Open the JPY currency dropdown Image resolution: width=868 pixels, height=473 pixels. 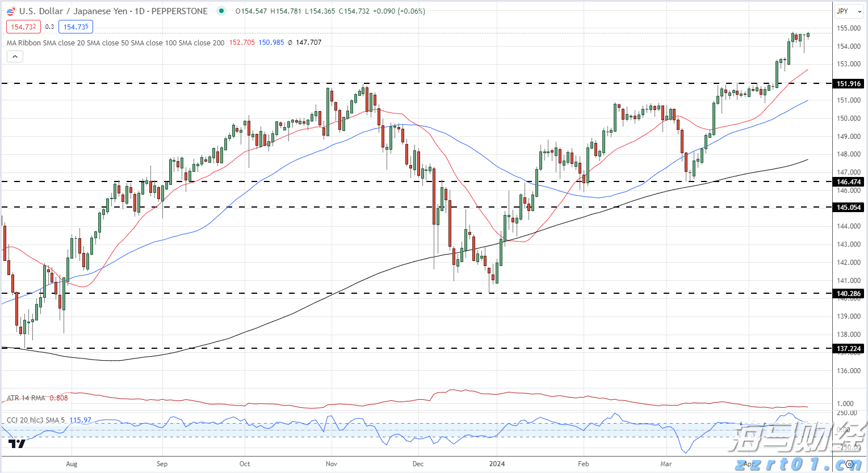point(849,11)
